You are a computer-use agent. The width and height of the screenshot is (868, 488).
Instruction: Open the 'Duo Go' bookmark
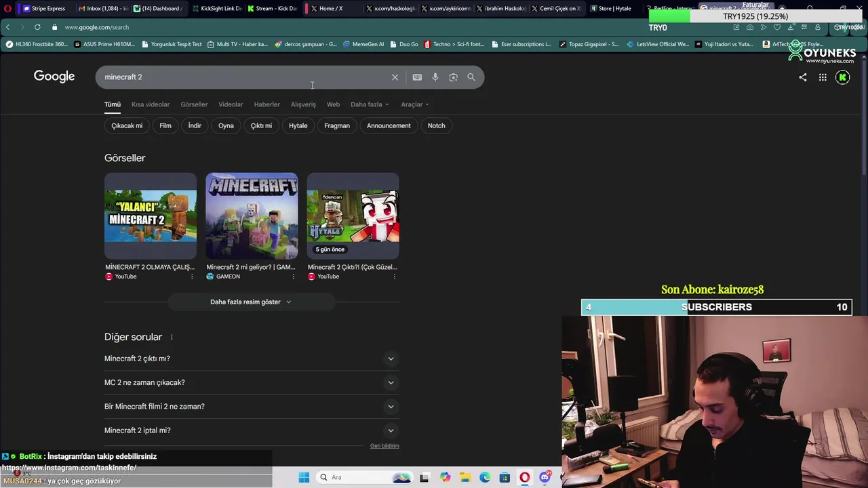coord(404,44)
